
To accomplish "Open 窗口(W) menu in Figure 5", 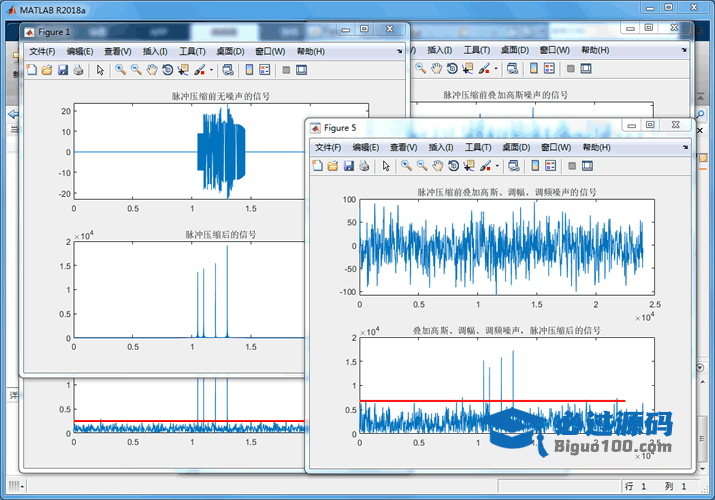I will point(556,148).
